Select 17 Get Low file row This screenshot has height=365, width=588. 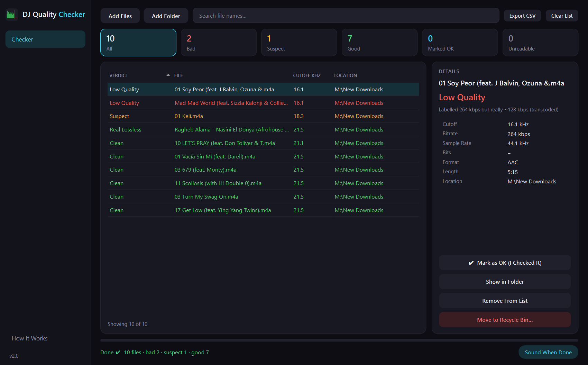(263, 210)
